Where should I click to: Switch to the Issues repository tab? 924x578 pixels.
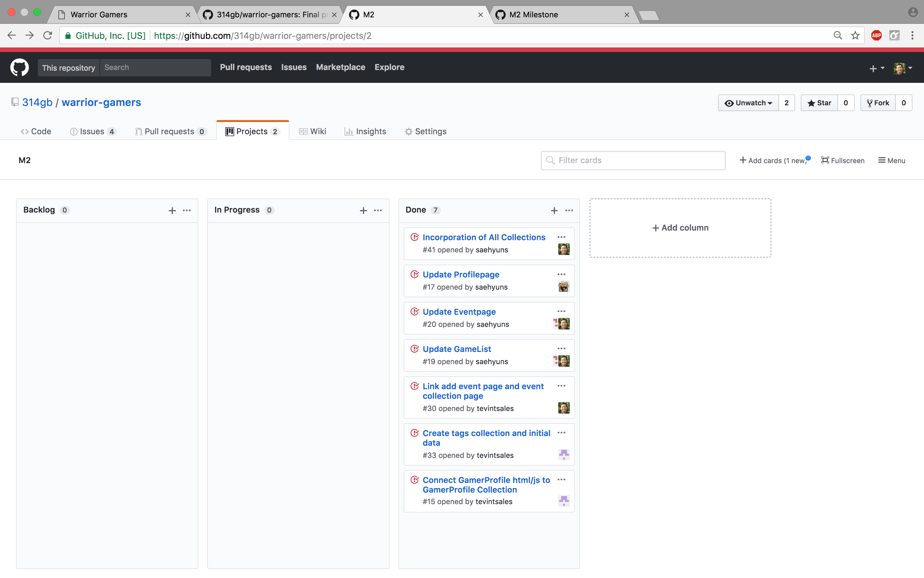(x=93, y=131)
